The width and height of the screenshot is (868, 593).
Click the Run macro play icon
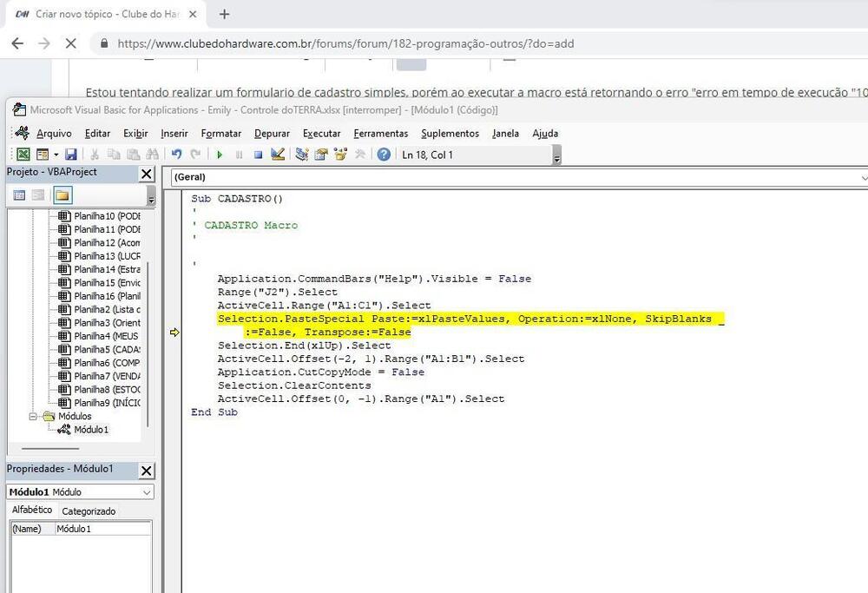tap(220, 155)
